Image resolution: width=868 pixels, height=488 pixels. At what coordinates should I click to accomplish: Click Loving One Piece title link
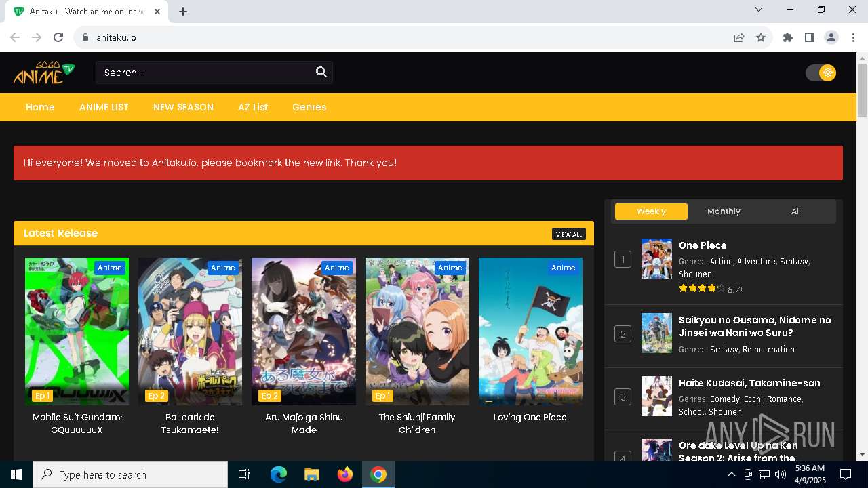click(530, 418)
